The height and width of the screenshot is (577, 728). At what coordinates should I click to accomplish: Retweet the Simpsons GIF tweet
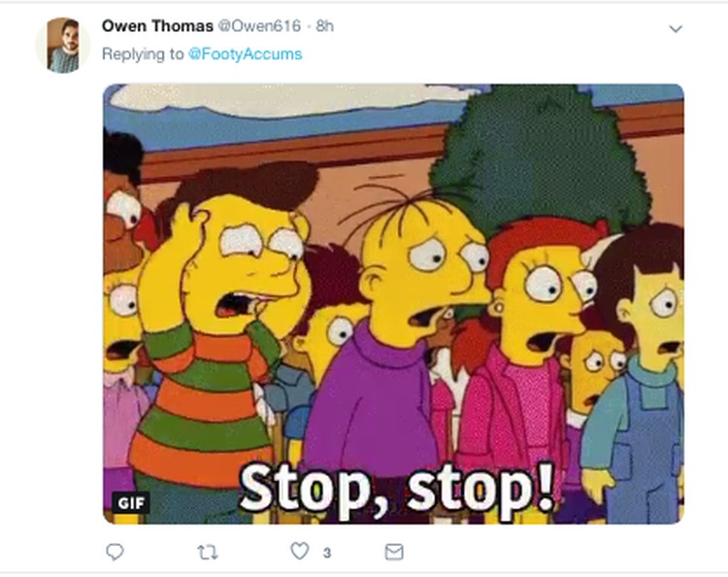[207, 553]
